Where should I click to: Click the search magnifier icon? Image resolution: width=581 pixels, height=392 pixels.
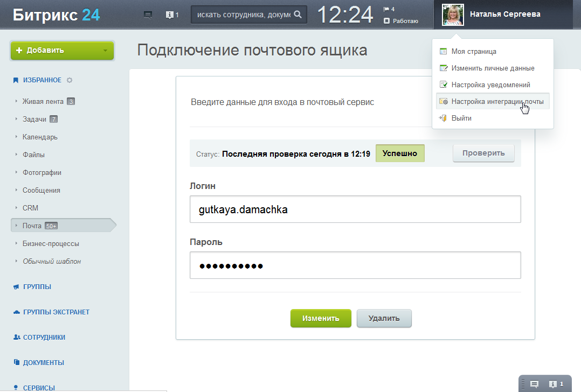point(298,15)
